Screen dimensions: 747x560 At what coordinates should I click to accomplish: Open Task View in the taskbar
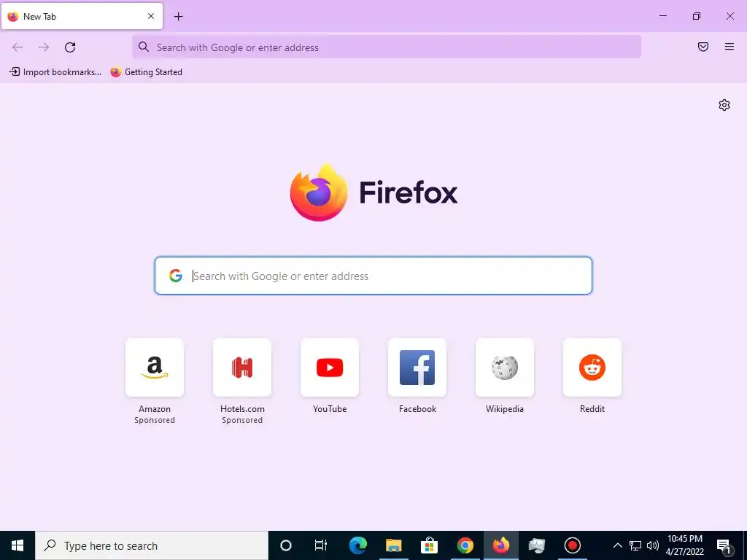click(x=321, y=545)
